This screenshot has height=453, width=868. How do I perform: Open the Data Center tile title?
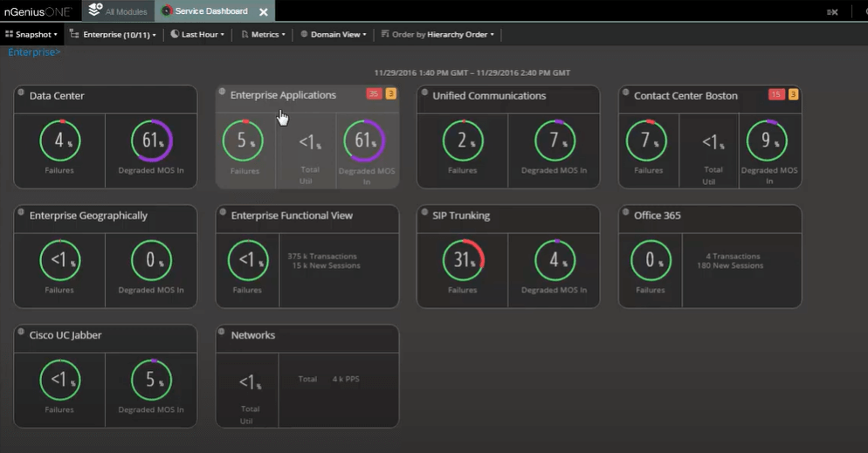point(57,96)
